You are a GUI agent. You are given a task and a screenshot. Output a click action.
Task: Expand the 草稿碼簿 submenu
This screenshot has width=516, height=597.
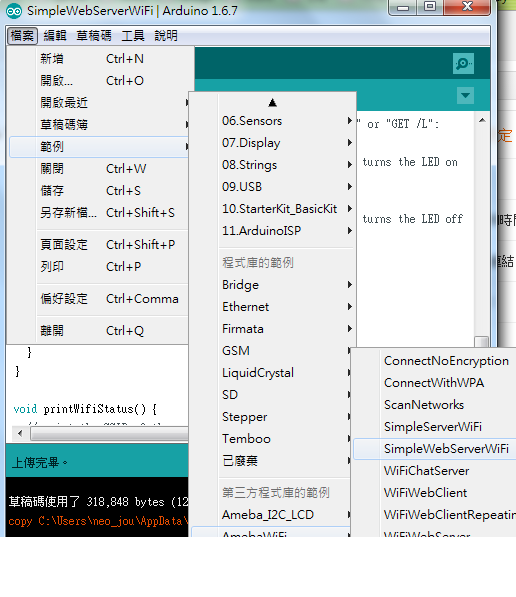pyautogui.click(x=99, y=125)
